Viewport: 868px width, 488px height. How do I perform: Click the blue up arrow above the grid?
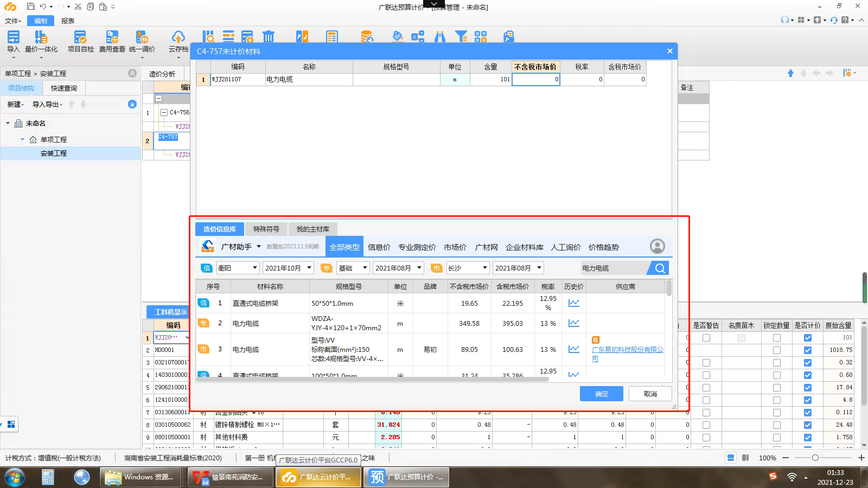[790, 73]
